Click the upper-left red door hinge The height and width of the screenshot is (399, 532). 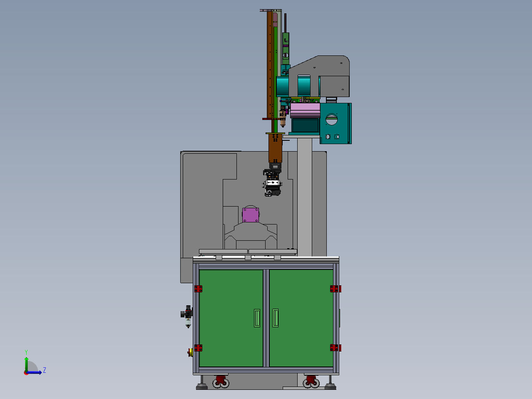(198, 289)
